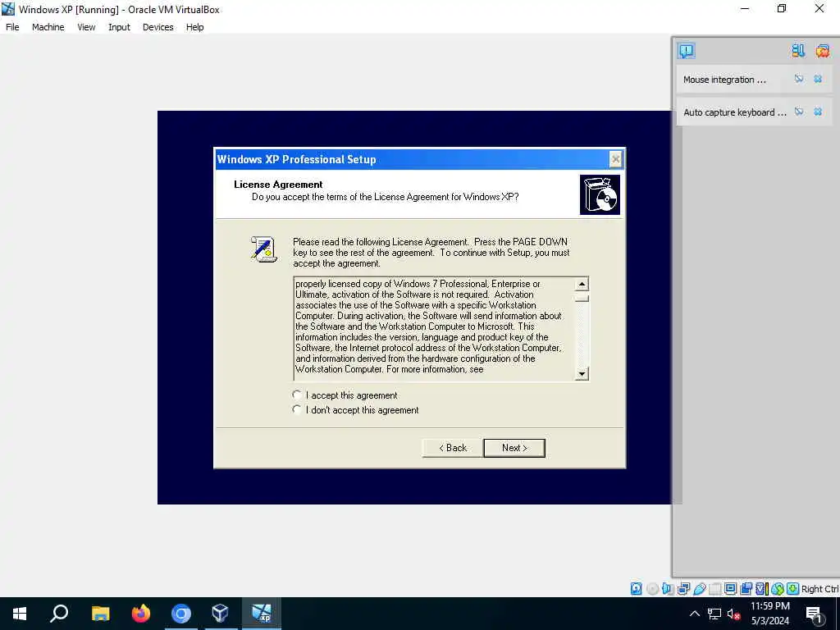
Task: Click the Auto capture keyboard notification text
Action: (735, 112)
